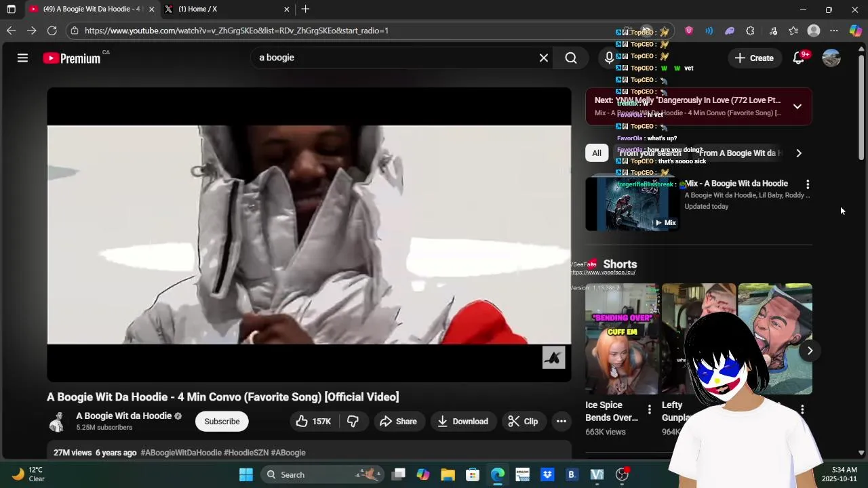Select the From your search chip
This screenshot has width=868, height=488.
click(650, 153)
